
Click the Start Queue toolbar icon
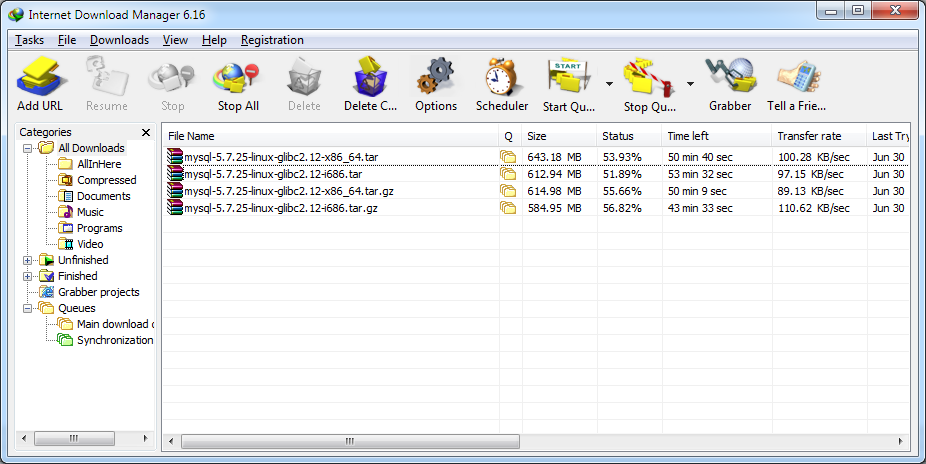568,77
